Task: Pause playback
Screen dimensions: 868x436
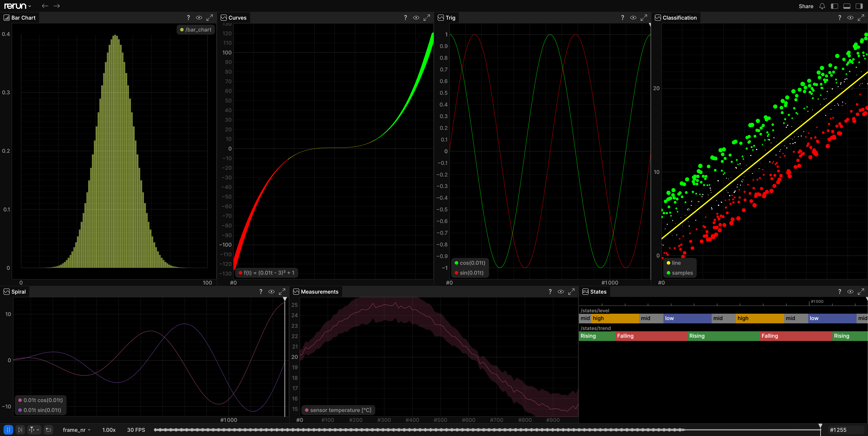Action: click(x=8, y=430)
